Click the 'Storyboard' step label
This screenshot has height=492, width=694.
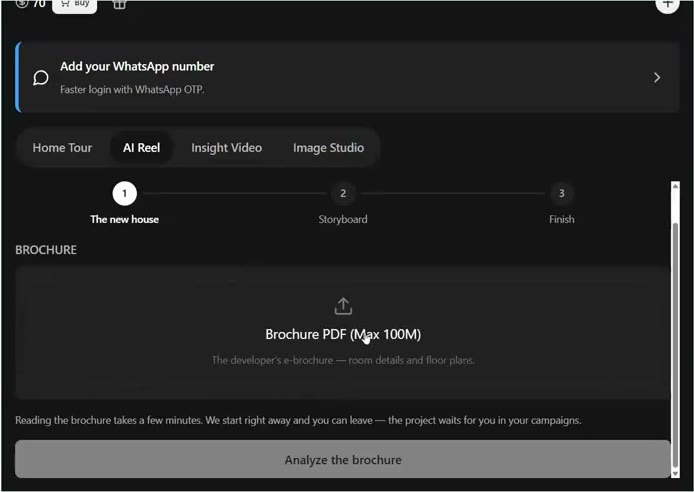click(x=343, y=219)
